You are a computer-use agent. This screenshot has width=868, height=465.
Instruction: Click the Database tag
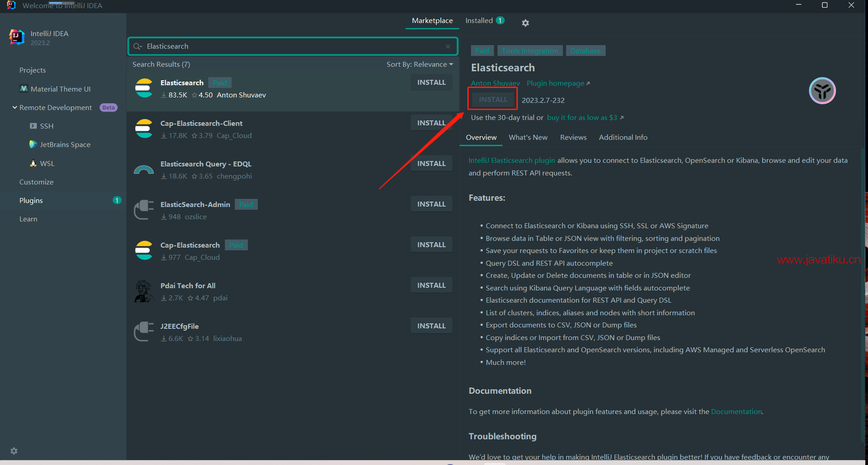pos(585,51)
